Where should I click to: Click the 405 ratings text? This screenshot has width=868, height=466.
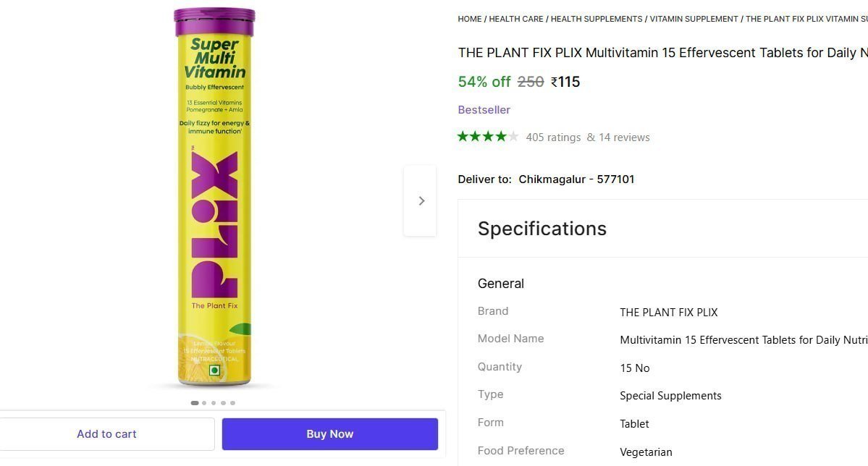coord(553,137)
